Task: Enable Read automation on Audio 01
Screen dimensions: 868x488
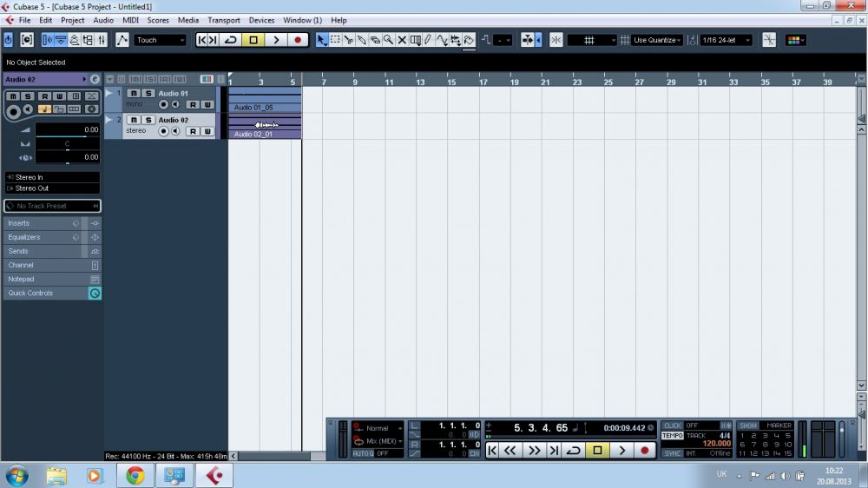Action: pyautogui.click(x=193, y=104)
